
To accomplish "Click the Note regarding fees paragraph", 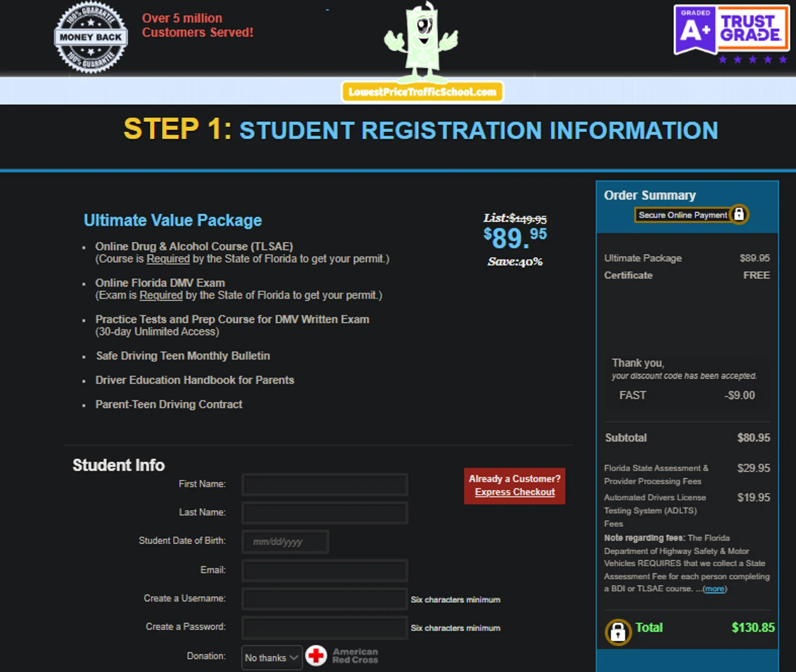I will [687, 563].
